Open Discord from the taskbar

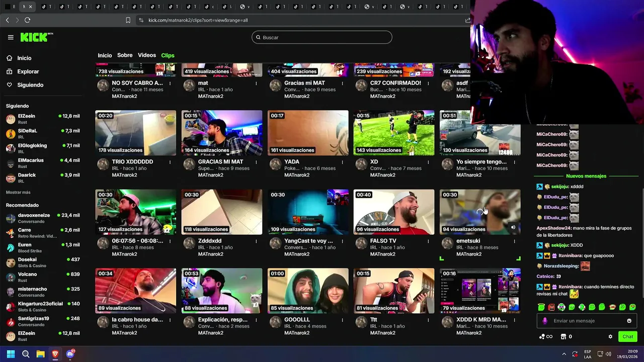(x=70, y=354)
